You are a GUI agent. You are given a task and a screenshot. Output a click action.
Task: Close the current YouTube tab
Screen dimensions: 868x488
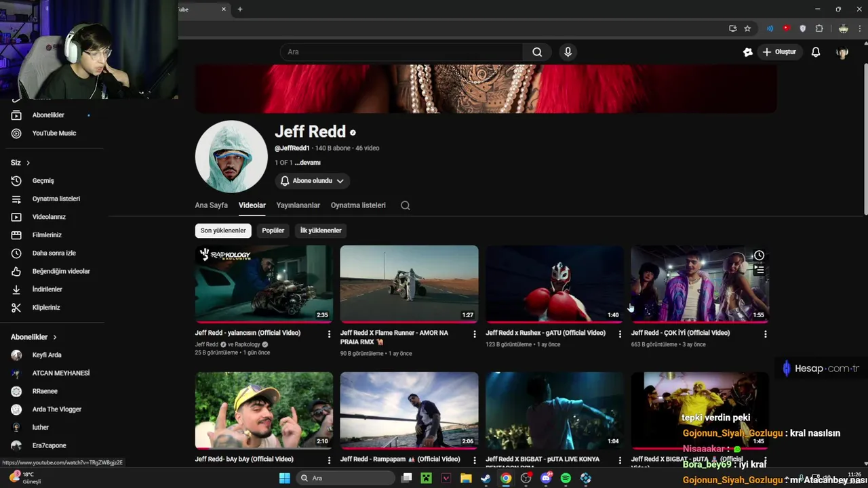tap(224, 9)
